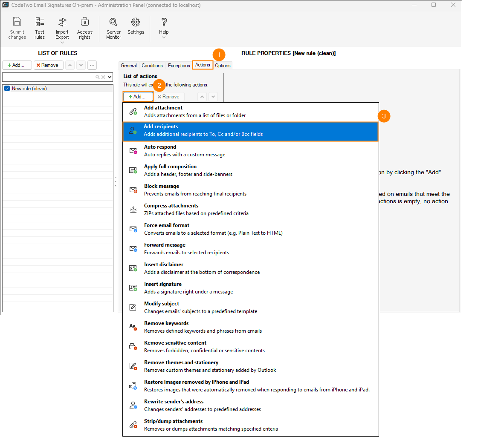Expand the Help menu dropdown
The width and height of the screenshot is (504, 437).
pos(164,37)
